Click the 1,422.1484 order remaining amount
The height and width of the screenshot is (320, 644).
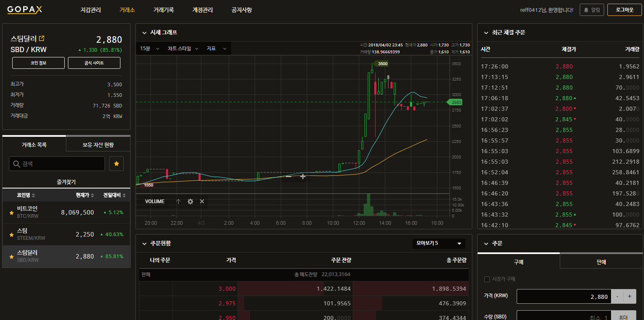334,289
